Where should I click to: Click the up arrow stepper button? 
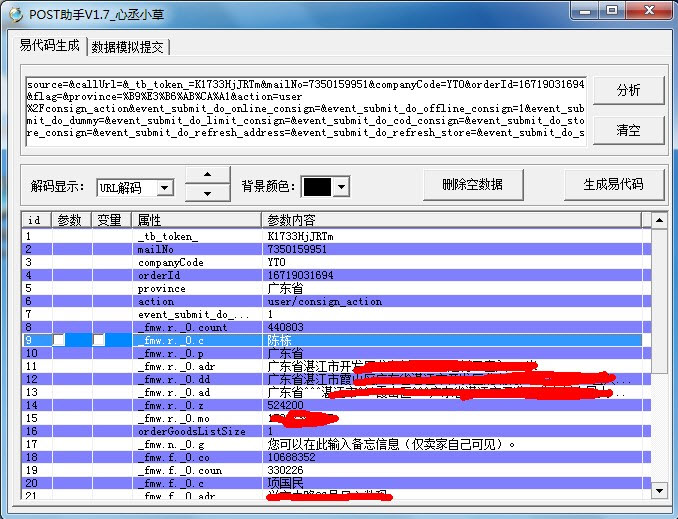point(208,174)
